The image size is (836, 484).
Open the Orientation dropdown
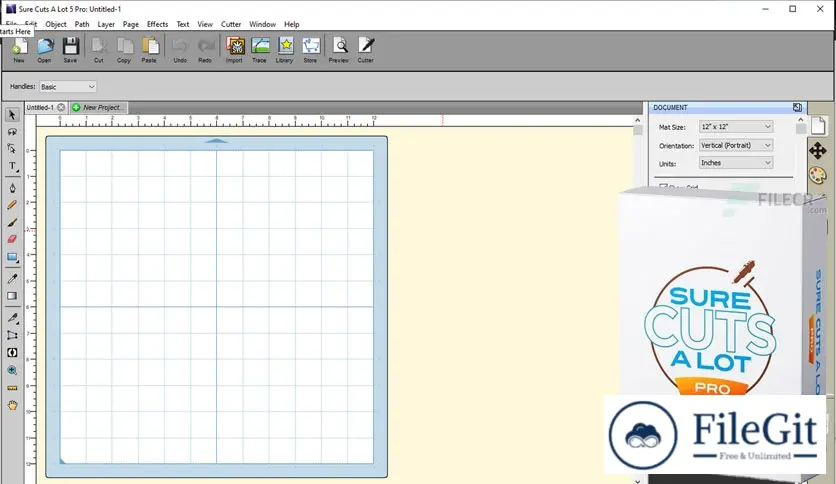736,145
